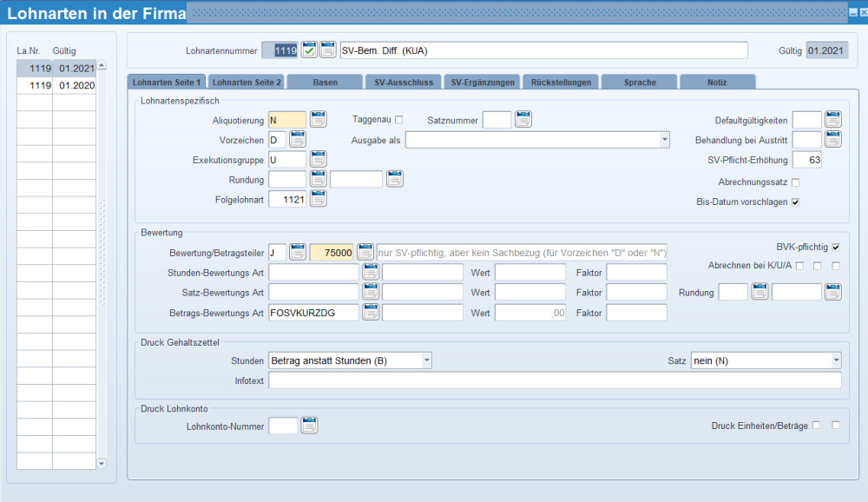Click the SV-Pflicht-Erhöhung field showing 63

pyautogui.click(x=807, y=160)
